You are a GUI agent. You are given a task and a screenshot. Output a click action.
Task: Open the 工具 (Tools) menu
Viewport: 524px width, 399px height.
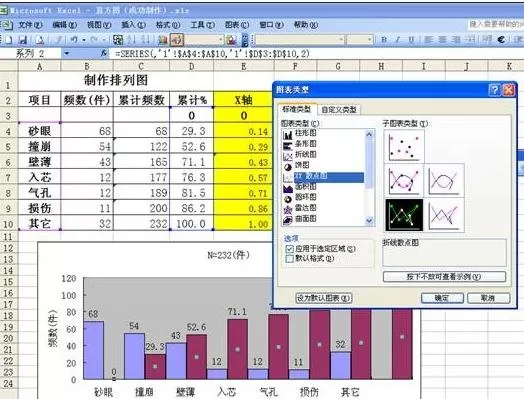pos(203,25)
